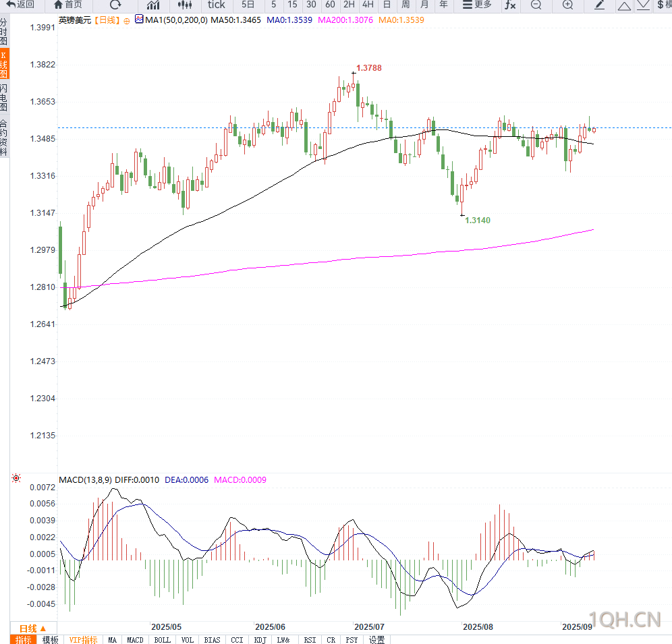This screenshot has height=644, width=672.
Task: Select the 5日 period
Action: pos(248,5)
